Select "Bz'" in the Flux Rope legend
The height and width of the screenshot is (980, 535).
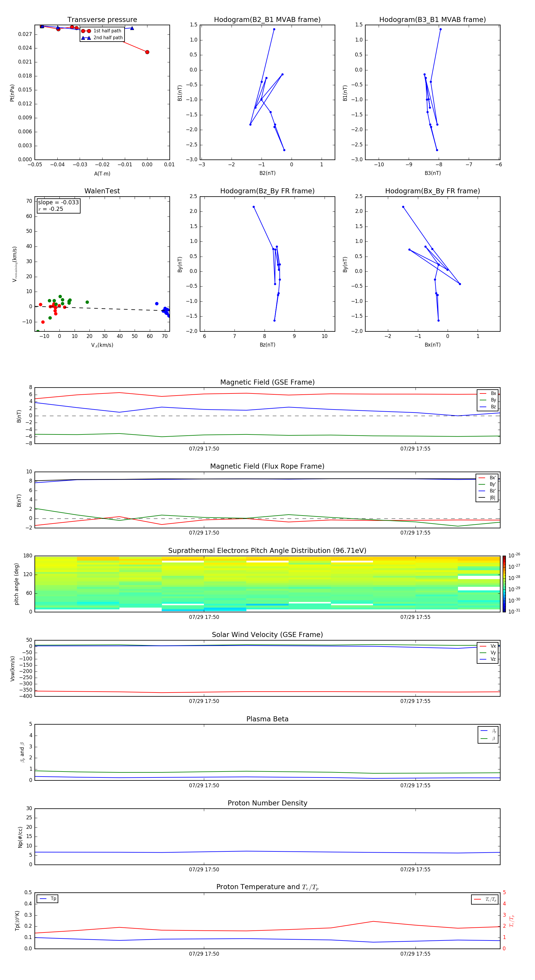point(487,491)
